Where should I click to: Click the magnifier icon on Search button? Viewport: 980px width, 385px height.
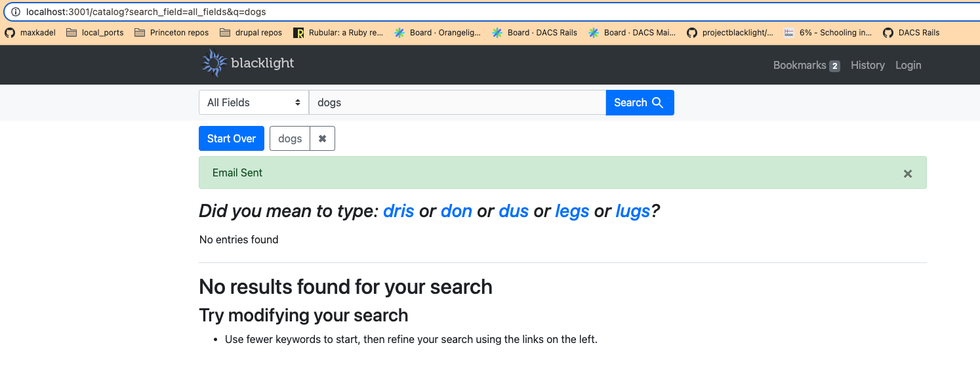(658, 102)
